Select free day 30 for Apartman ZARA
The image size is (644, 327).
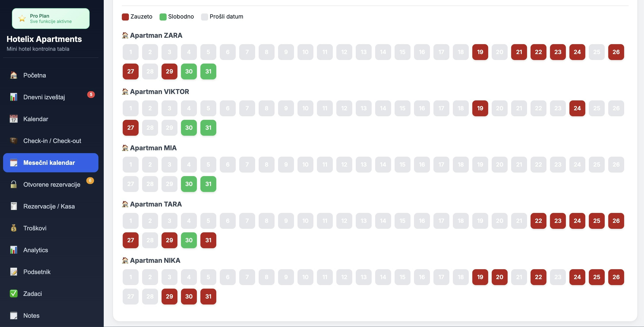(x=189, y=71)
